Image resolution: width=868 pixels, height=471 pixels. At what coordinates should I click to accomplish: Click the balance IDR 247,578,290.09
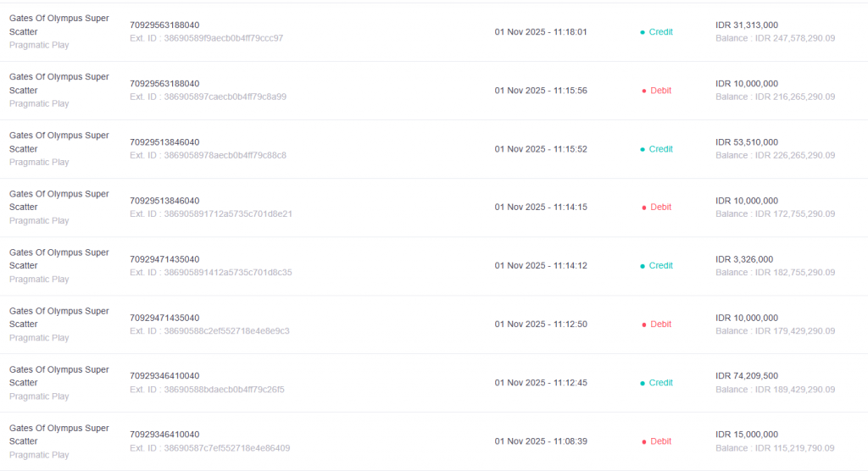coord(775,38)
